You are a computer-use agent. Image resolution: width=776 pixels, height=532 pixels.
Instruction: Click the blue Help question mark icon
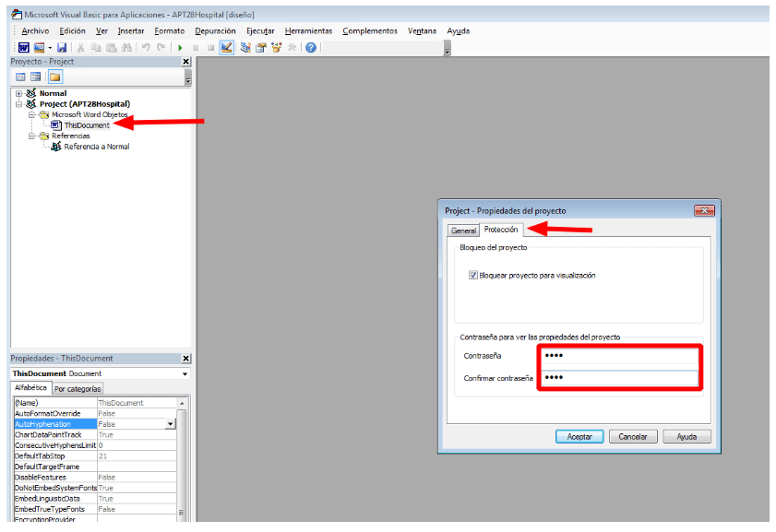(x=311, y=47)
